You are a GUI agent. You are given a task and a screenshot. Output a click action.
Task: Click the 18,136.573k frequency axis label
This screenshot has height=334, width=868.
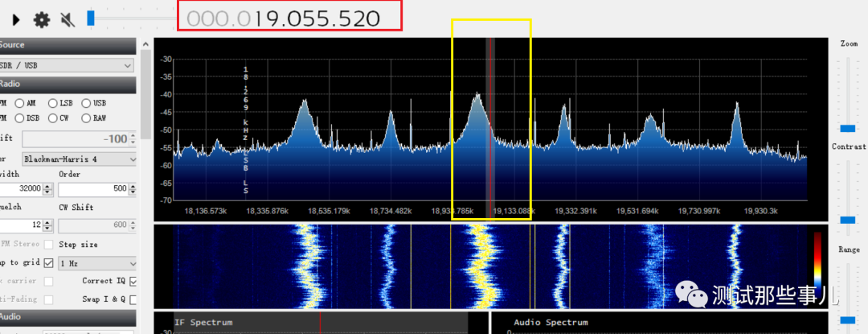click(206, 211)
